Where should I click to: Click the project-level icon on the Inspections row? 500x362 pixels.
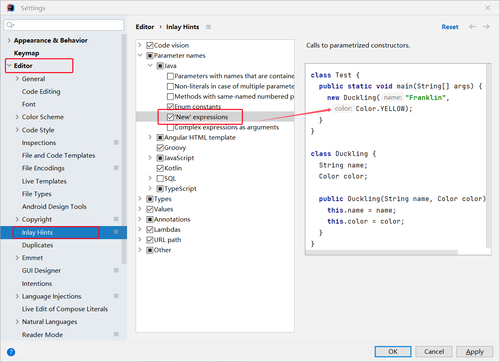(x=116, y=143)
